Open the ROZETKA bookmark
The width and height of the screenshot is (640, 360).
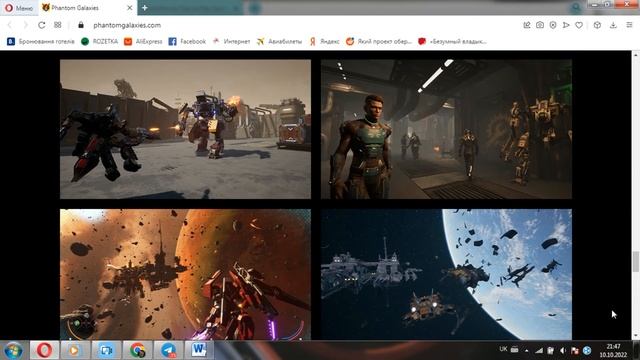click(x=100, y=42)
